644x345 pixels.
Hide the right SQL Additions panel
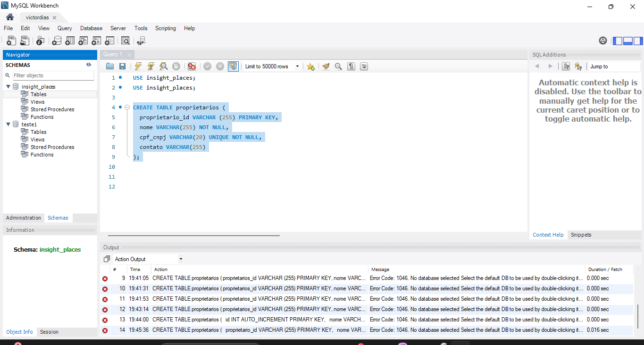click(x=638, y=41)
